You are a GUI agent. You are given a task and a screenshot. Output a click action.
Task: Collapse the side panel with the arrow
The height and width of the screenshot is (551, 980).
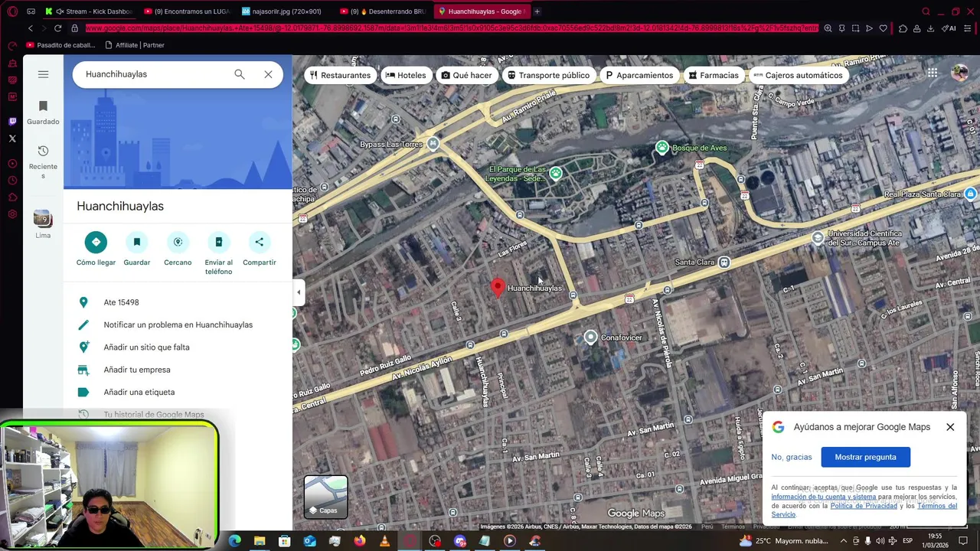(299, 292)
